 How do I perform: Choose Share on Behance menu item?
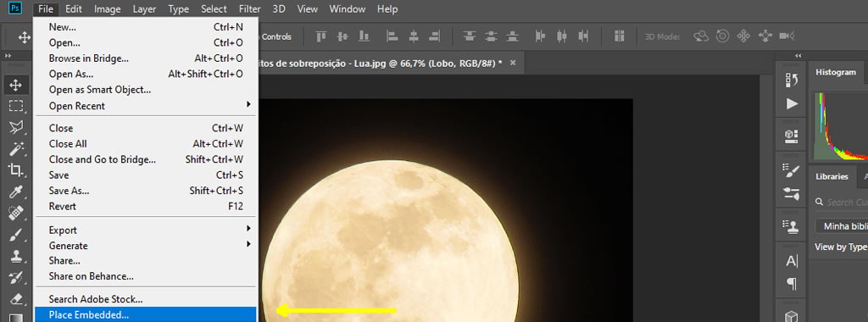146,276
